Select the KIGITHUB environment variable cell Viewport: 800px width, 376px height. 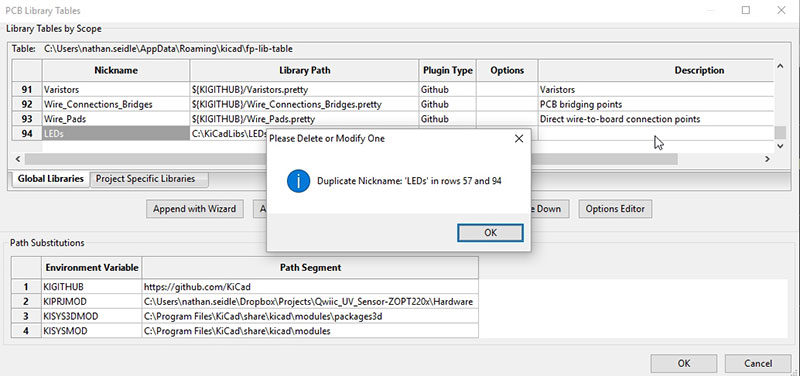[92, 287]
